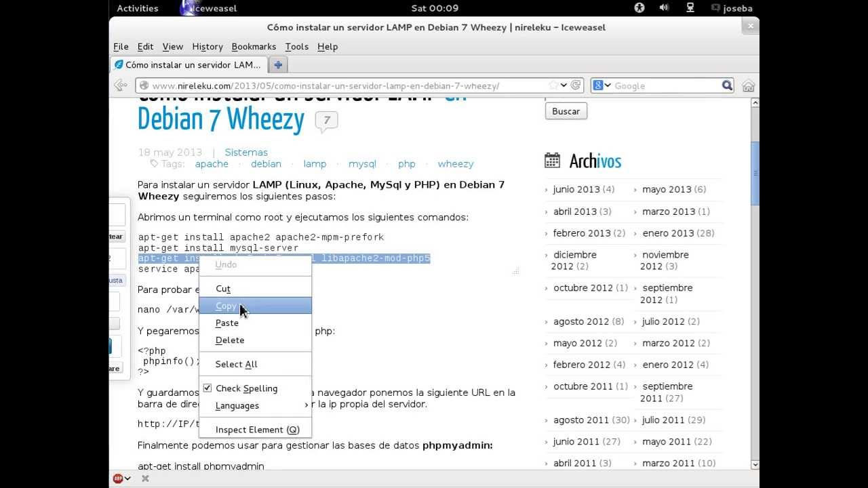868x488 pixels.
Task: Click the Debian 7 Wheezy title heading
Action: 221,119
